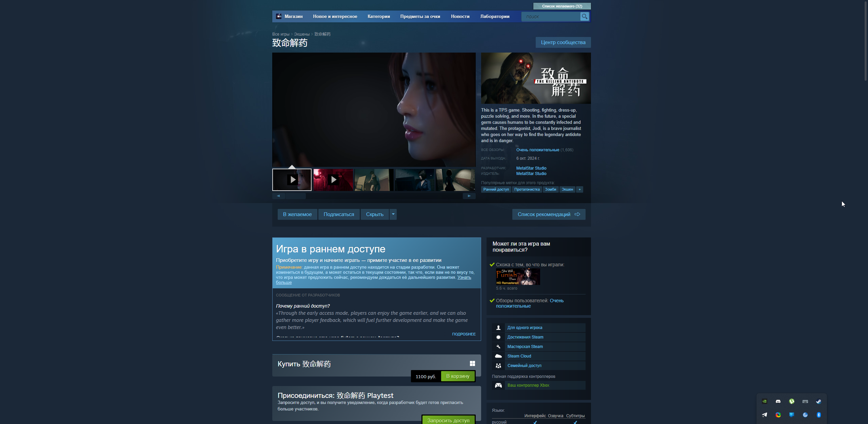The height and width of the screenshot is (424, 868).
Task: Open Список желаемого (32) button
Action: pyautogui.click(x=562, y=6)
